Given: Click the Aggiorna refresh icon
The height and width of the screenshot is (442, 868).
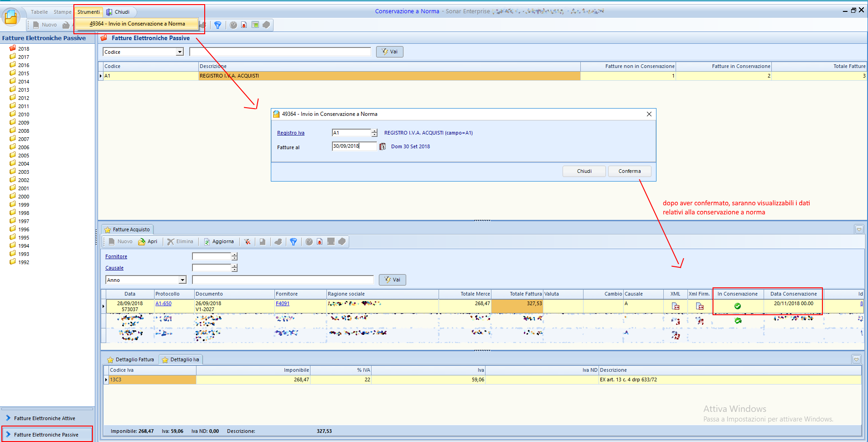Looking at the screenshot, I should click(x=207, y=242).
